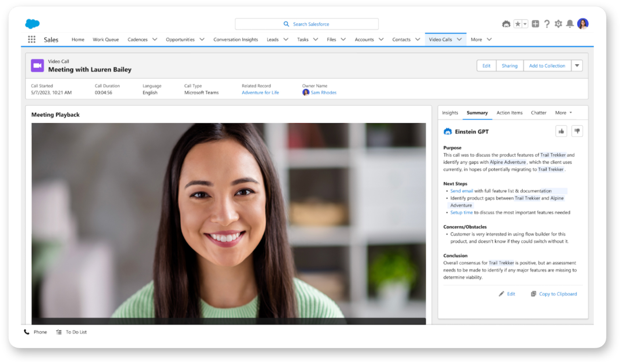Click the clipboard copy icon

[534, 294]
